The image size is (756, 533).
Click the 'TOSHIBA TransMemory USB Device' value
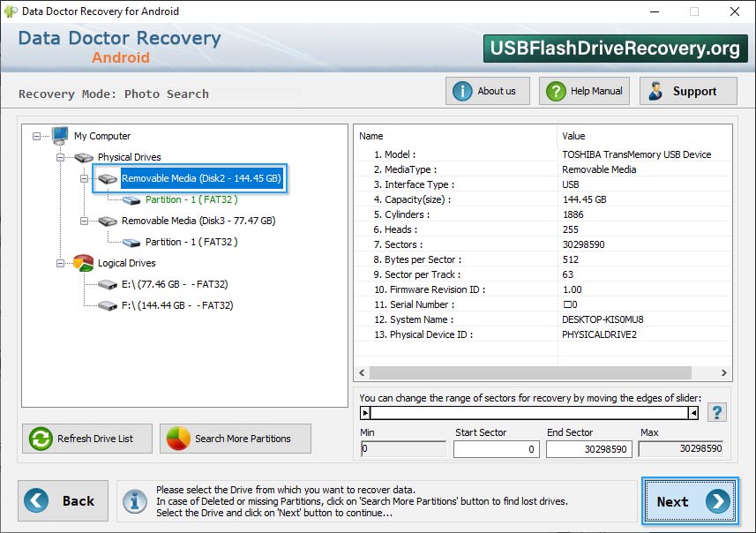(636, 154)
